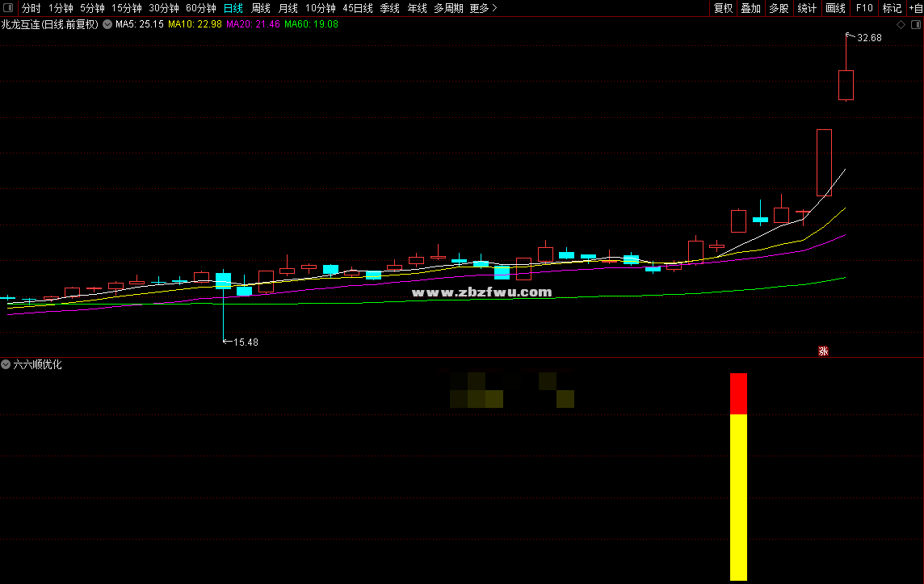Click the 15.48 low price label
This screenshot has height=584, width=924.
pyautogui.click(x=246, y=342)
